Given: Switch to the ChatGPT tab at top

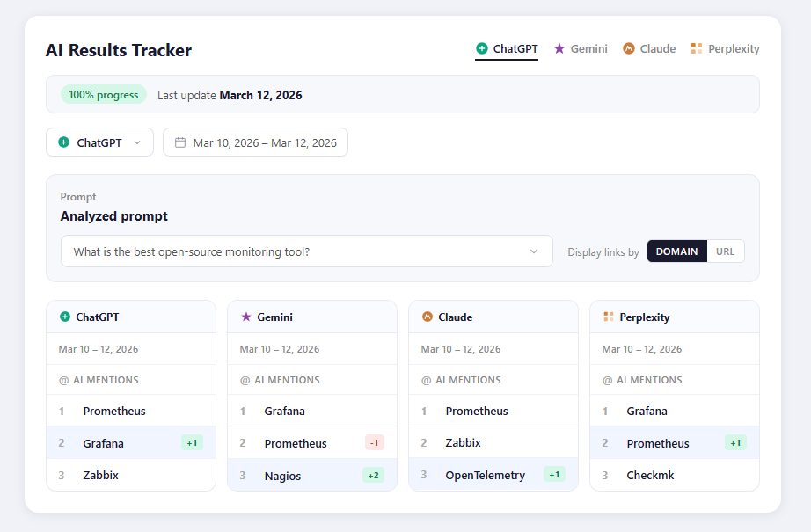Looking at the screenshot, I should 507,49.
